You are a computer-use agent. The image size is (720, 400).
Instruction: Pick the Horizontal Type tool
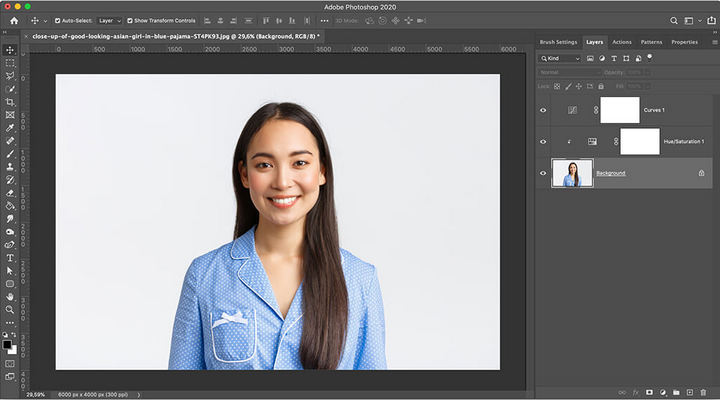(10, 257)
